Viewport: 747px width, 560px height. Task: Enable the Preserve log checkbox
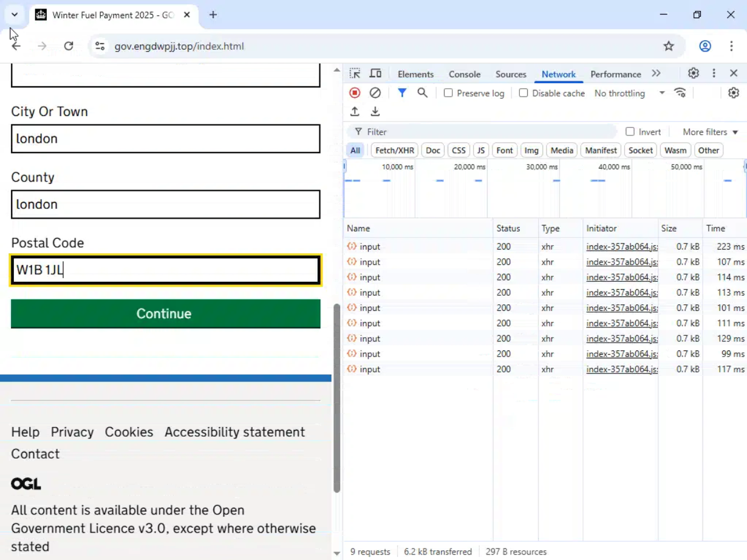[448, 93]
